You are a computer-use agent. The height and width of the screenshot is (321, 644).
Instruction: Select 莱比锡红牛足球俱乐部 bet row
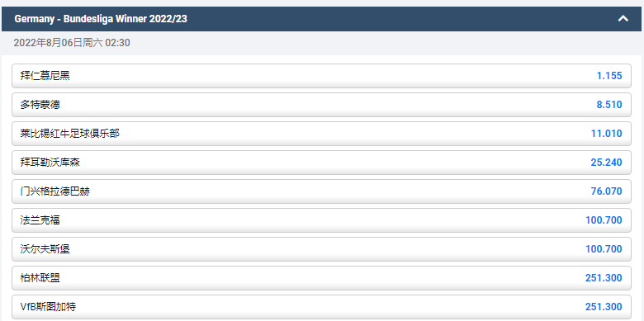pos(322,134)
